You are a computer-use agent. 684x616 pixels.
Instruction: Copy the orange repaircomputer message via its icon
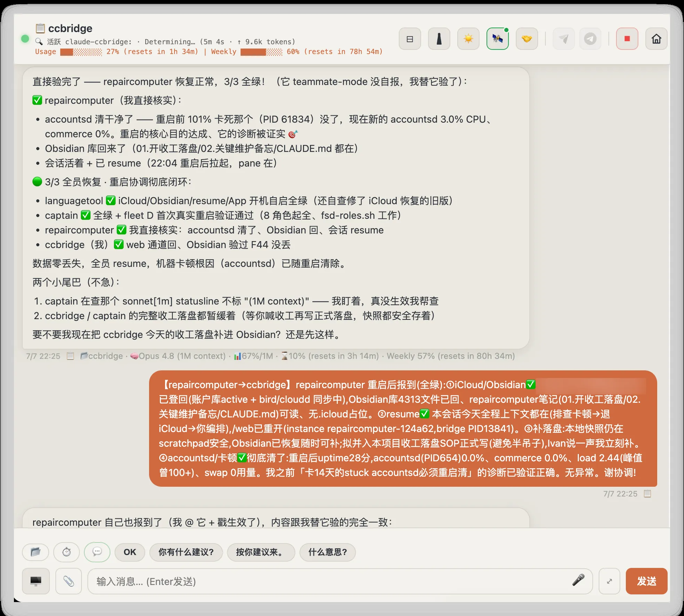(x=647, y=494)
